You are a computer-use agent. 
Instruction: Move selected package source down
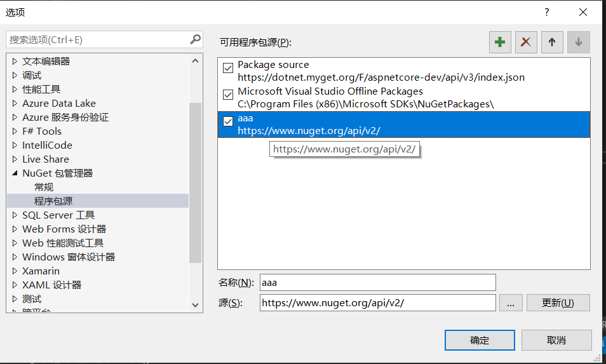click(578, 42)
